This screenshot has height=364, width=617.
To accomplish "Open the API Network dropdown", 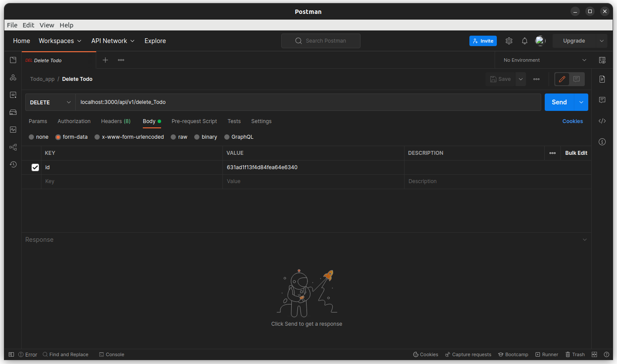I will point(113,41).
